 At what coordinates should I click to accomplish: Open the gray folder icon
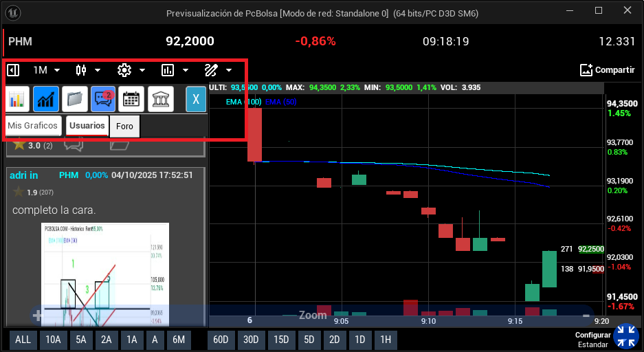pyautogui.click(x=74, y=100)
